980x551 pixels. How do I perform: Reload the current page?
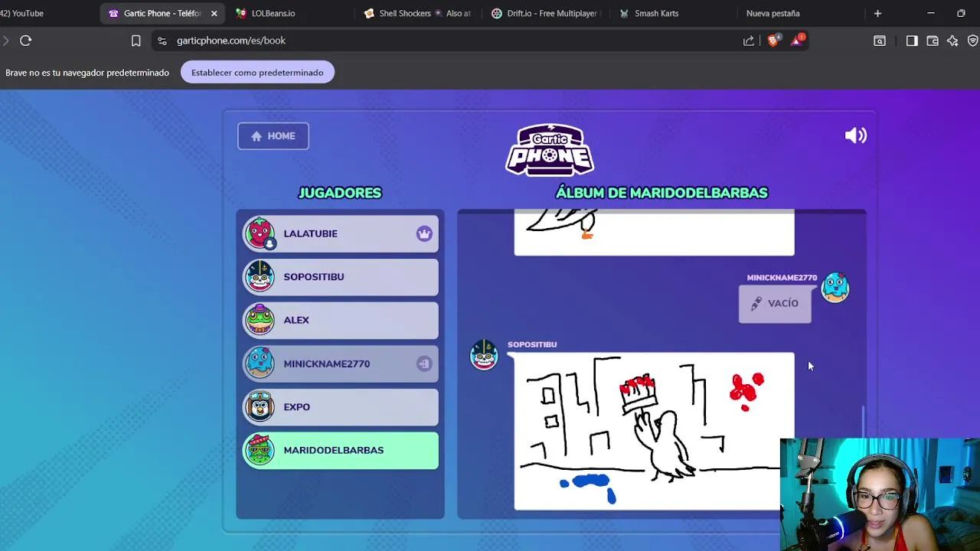[25, 41]
